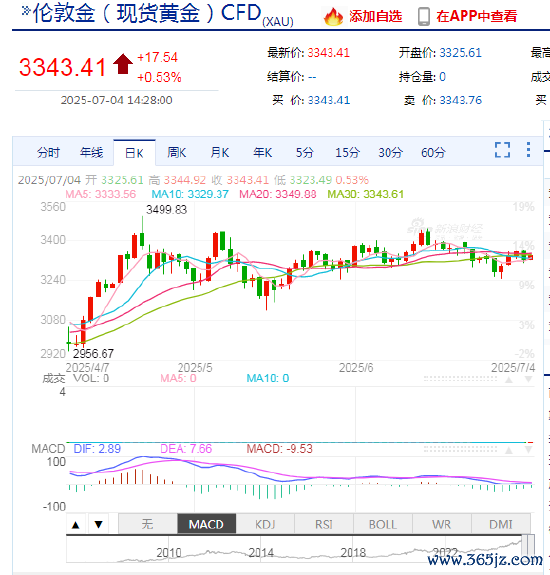Click the up triangle indicator button
The width and height of the screenshot is (550, 575).
(76, 525)
